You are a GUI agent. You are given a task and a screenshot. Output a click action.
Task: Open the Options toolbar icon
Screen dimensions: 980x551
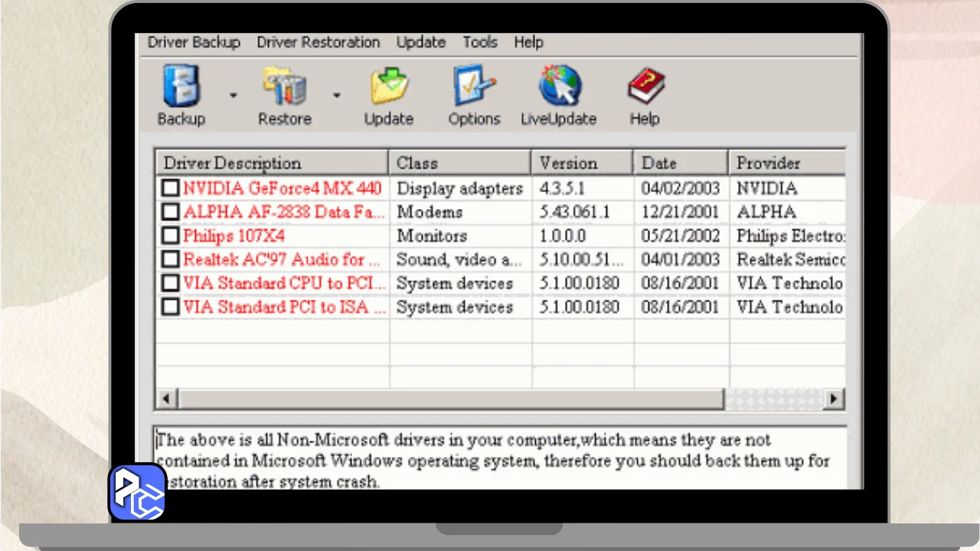click(x=474, y=86)
